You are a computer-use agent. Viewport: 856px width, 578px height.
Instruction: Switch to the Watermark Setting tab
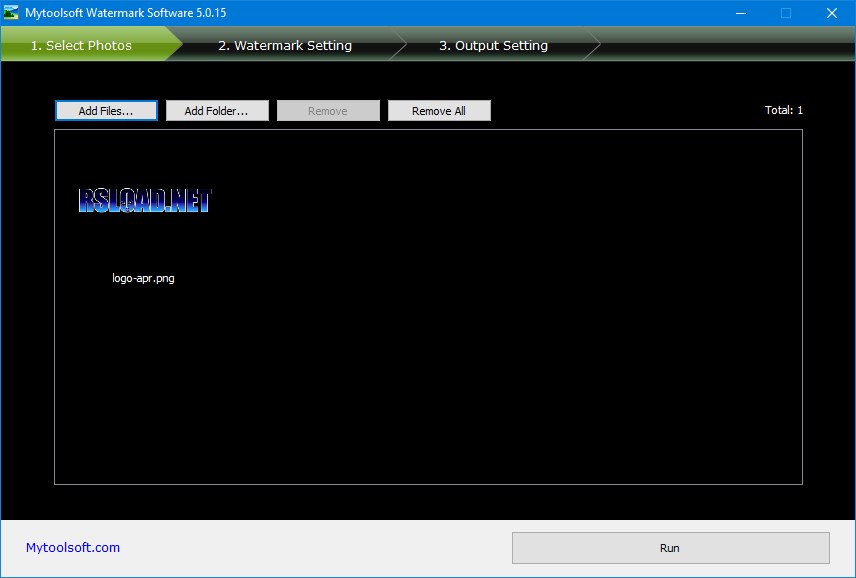(286, 45)
